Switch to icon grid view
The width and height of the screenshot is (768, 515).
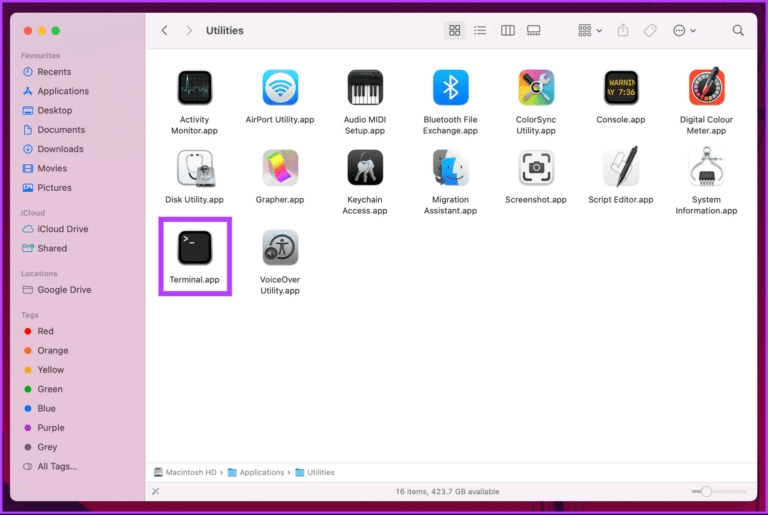click(x=455, y=30)
